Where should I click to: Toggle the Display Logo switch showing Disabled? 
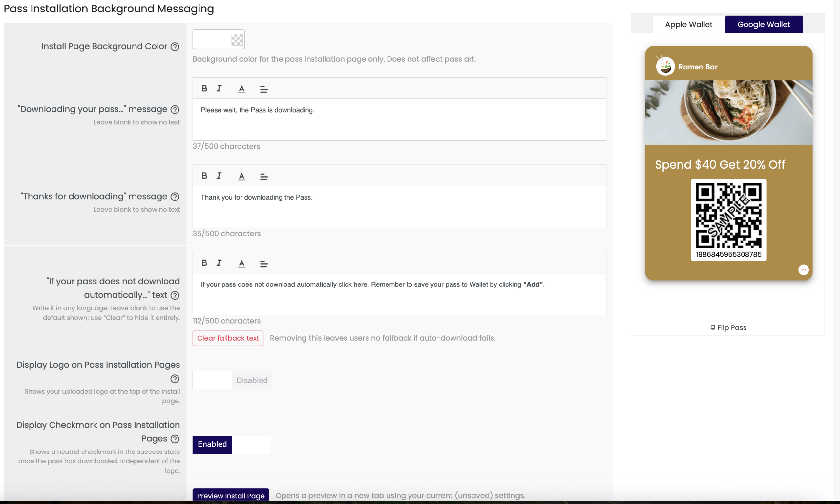tap(232, 380)
